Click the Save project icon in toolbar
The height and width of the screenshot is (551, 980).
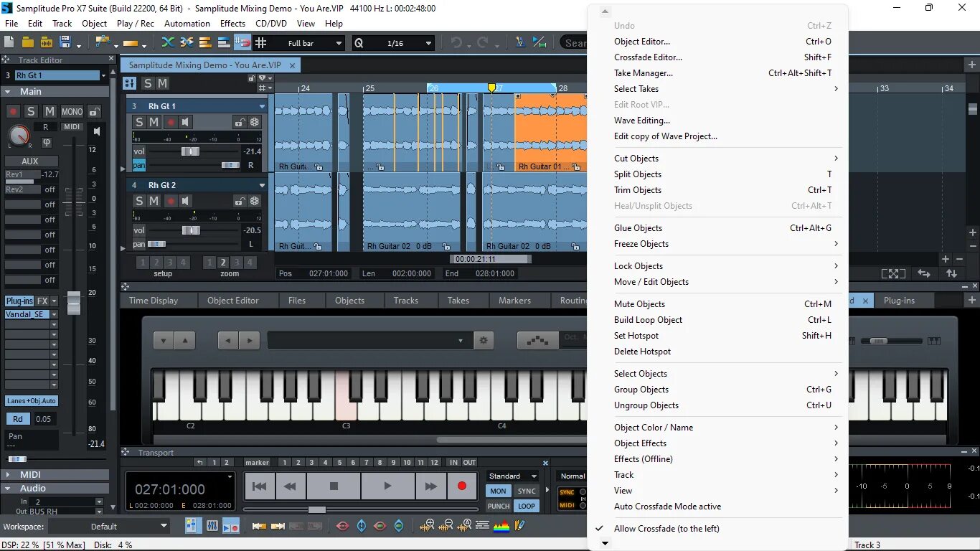coord(65,43)
